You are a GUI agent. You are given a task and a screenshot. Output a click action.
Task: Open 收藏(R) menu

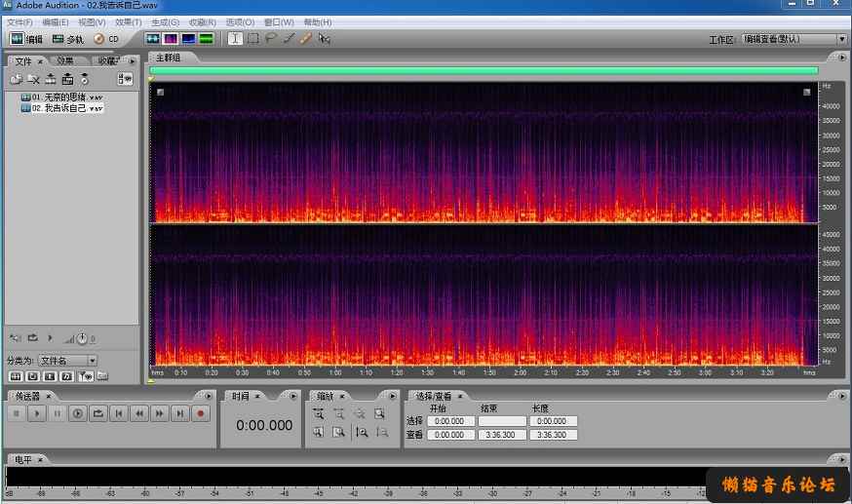[202, 22]
